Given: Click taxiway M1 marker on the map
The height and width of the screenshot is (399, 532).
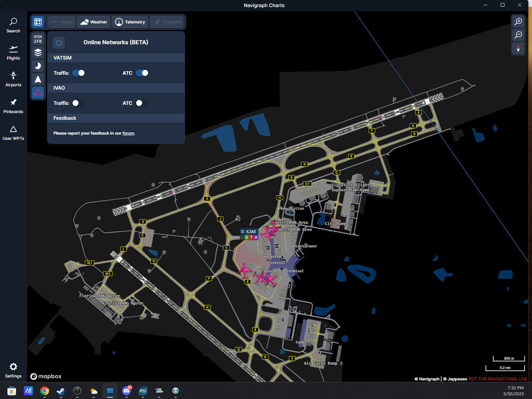Looking at the screenshot, I should point(89,263).
